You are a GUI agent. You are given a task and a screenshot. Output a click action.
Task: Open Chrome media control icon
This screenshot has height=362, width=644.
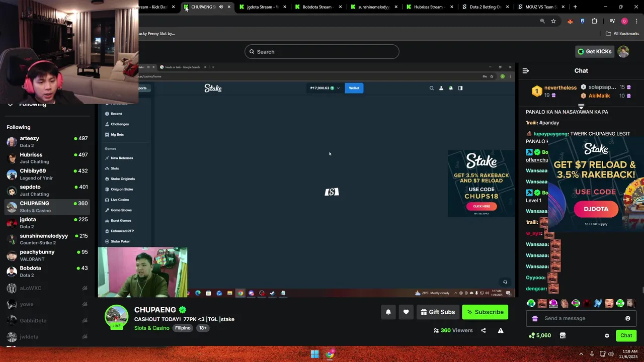click(612, 21)
